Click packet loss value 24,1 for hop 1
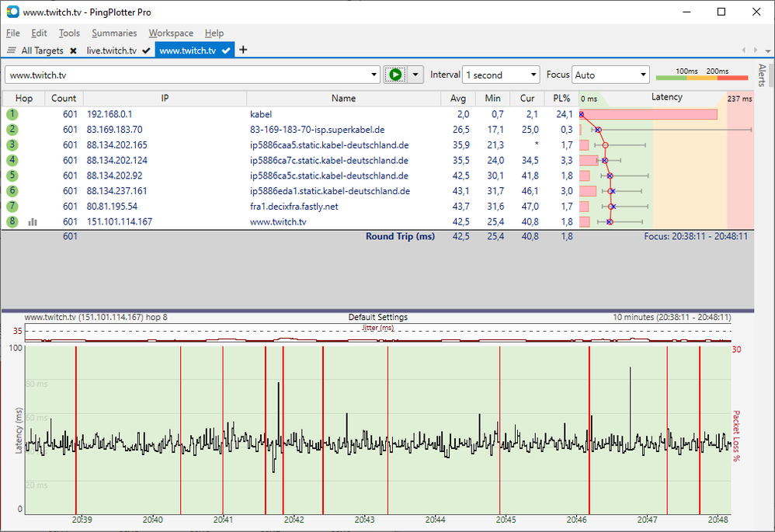The image size is (775, 532). [x=564, y=114]
